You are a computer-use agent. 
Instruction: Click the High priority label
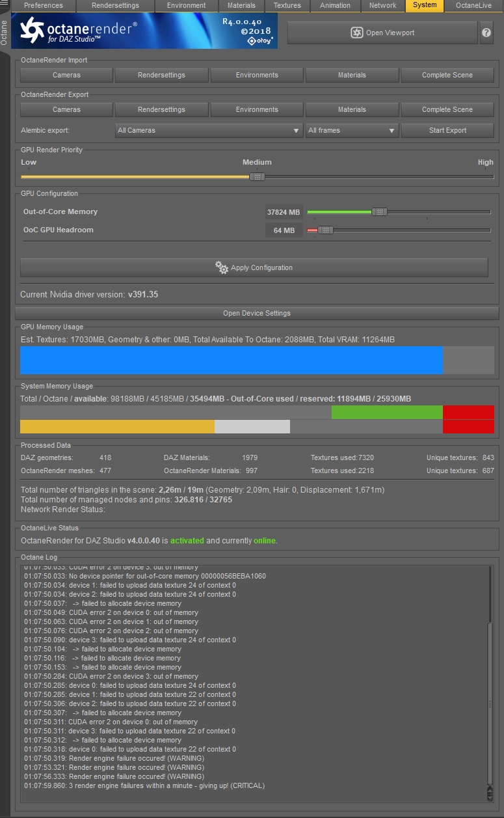(485, 162)
